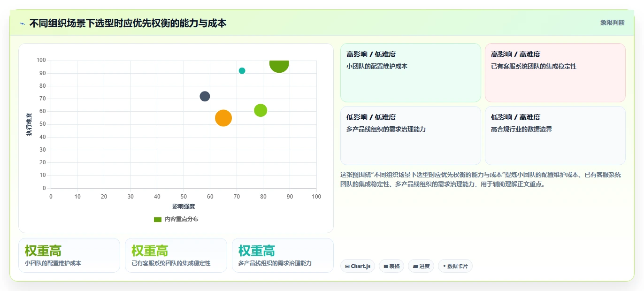This screenshot has width=644, height=291.
Task: Select the dark slate bubble
Action: 205,96
